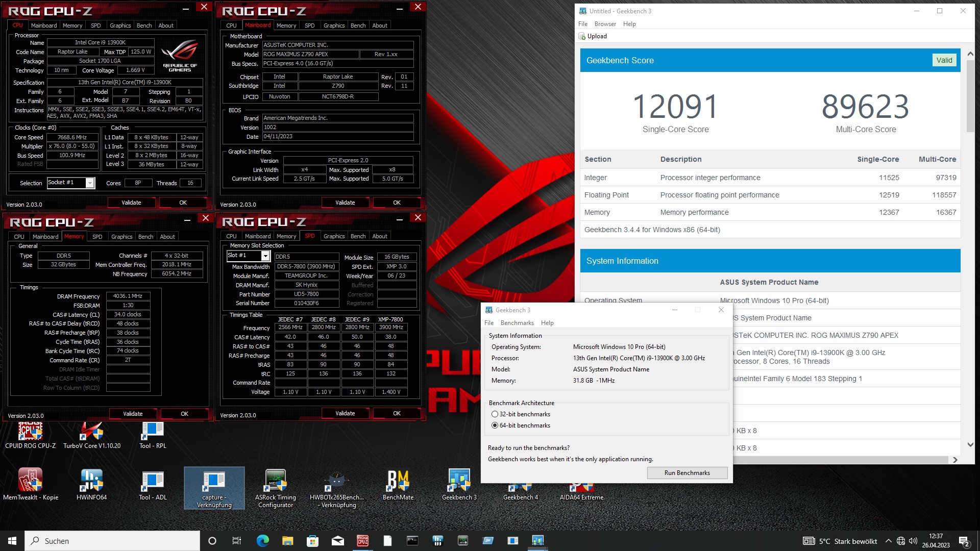
Task: Click the volume icon in the system tray
Action: 913,541
